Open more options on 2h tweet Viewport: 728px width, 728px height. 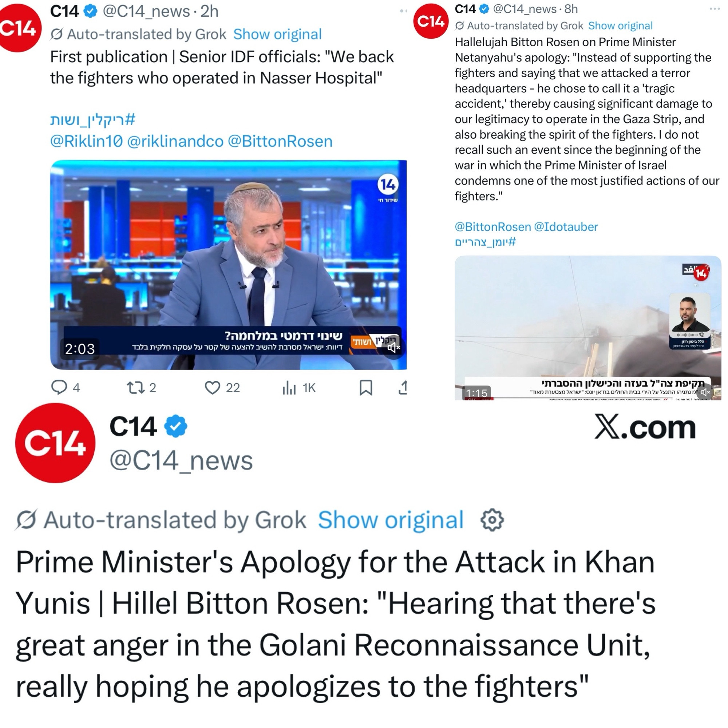403,11
